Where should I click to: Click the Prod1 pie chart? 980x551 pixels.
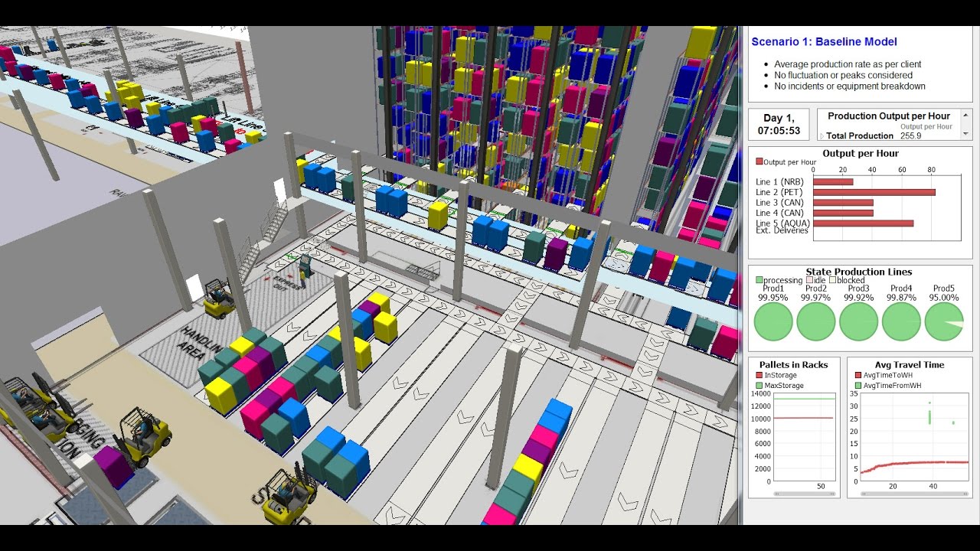point(773,321)
